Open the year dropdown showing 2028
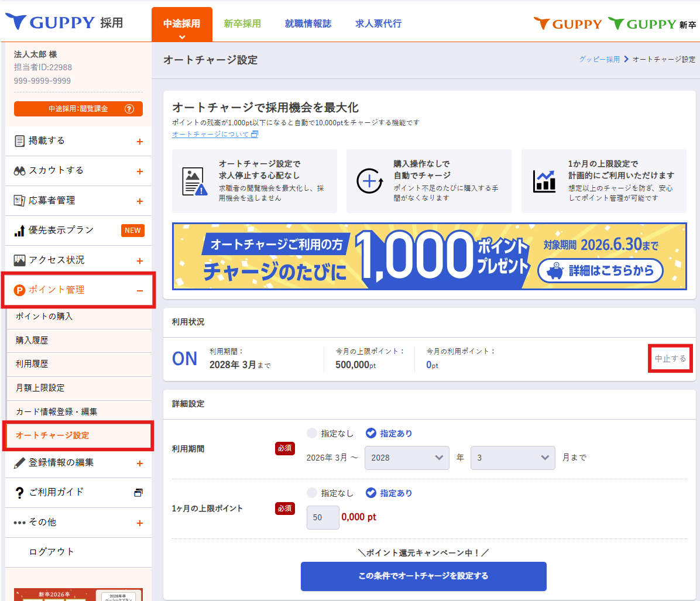 407,458
